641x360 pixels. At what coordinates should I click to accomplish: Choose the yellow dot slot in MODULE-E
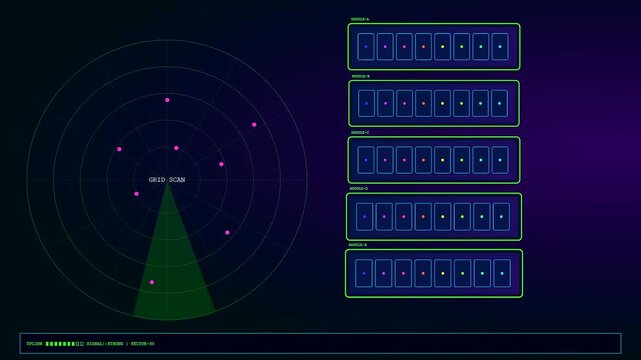point(443,273)
